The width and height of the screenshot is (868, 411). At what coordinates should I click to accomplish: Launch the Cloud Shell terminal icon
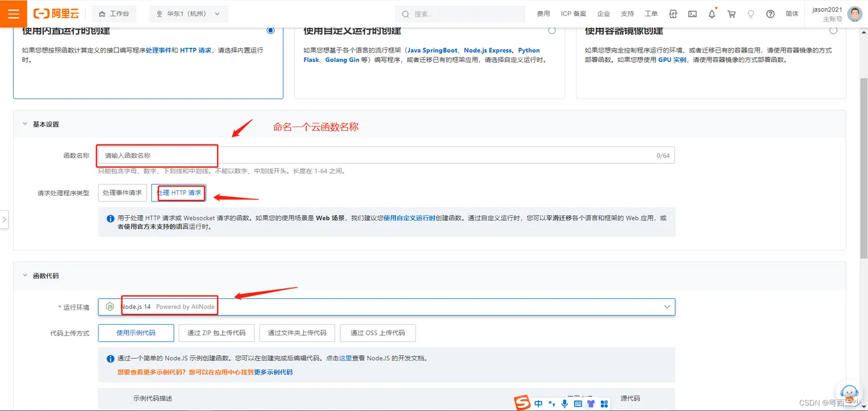tap(693, 14)
